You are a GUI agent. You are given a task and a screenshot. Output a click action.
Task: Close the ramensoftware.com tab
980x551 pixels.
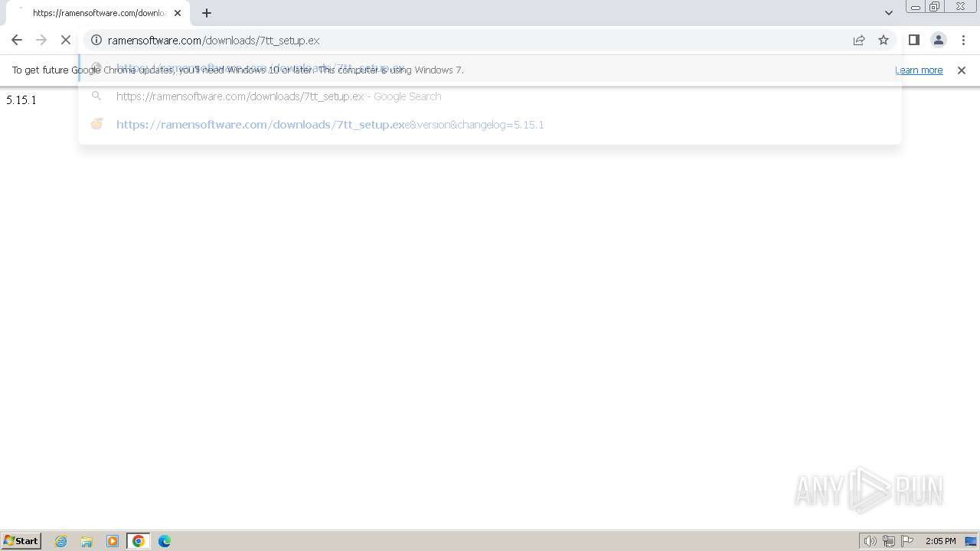(x=177, y=13)
